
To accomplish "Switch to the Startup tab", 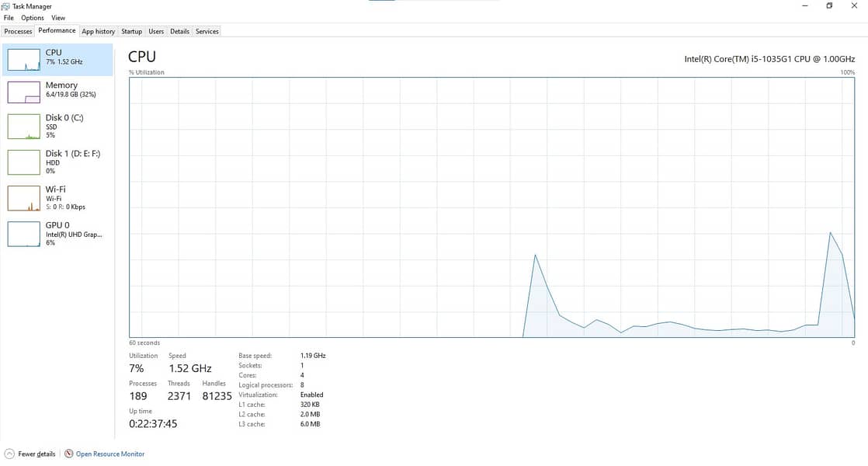I will click(x=132, y=32).
